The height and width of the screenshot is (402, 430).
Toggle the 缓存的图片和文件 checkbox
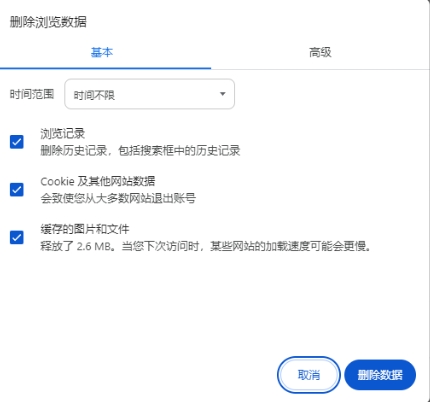coord(17,237)
